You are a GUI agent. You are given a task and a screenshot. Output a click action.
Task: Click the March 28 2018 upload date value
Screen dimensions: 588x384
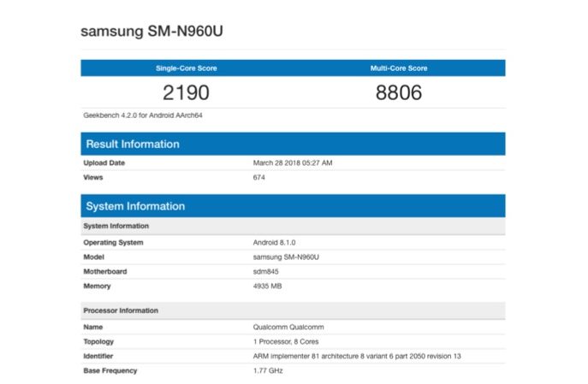click(x=293, y=162)
